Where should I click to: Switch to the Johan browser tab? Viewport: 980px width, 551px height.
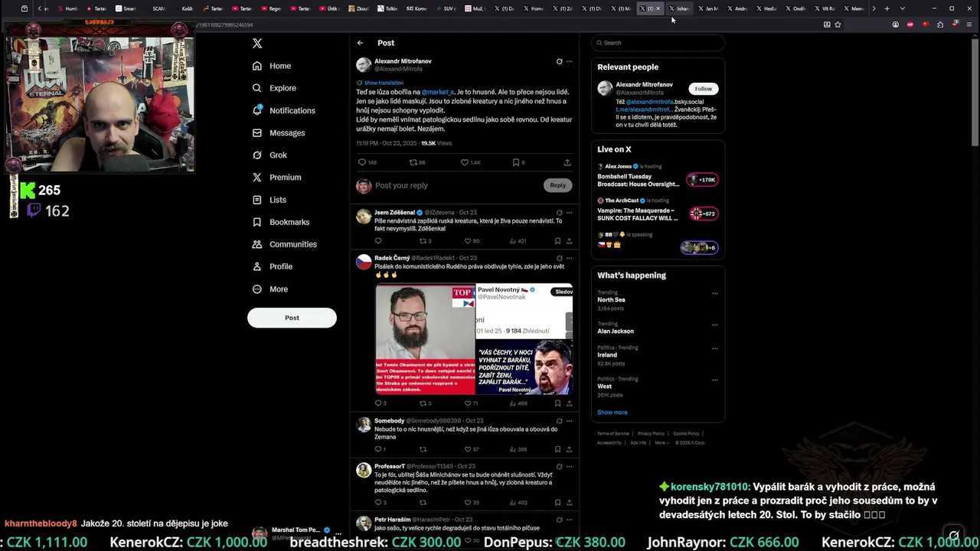click(680, 8)
